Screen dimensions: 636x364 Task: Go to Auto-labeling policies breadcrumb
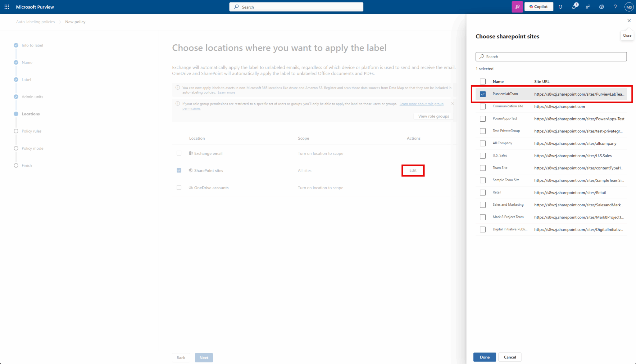coord(35,22)
